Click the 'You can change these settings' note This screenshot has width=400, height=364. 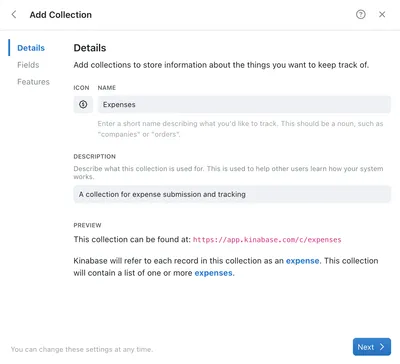(x=82, y=349)
